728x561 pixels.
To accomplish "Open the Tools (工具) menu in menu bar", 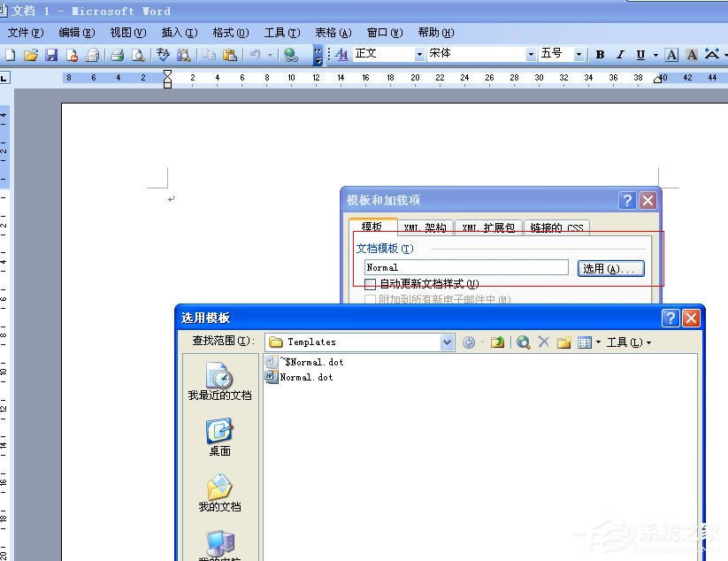I will click(x=282, y=33).
